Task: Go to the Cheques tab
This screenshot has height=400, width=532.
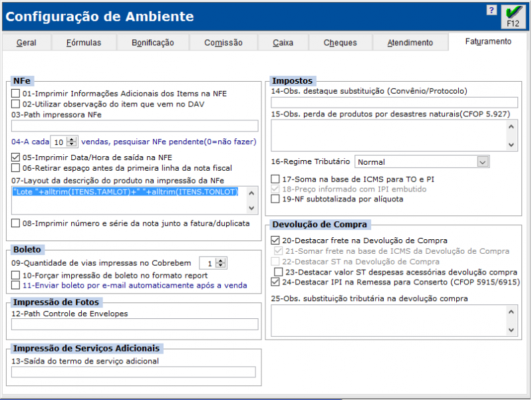Action: (x=340, y=43)
